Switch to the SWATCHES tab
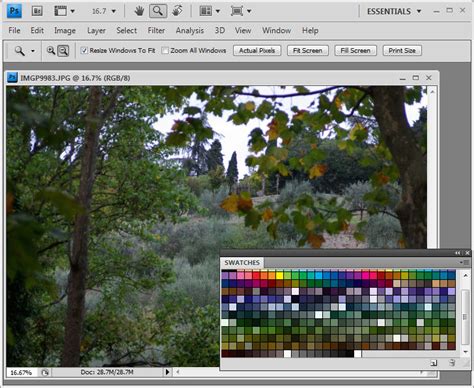The width and height of the screenshot is (474, 388). click(x=242, y=263)
